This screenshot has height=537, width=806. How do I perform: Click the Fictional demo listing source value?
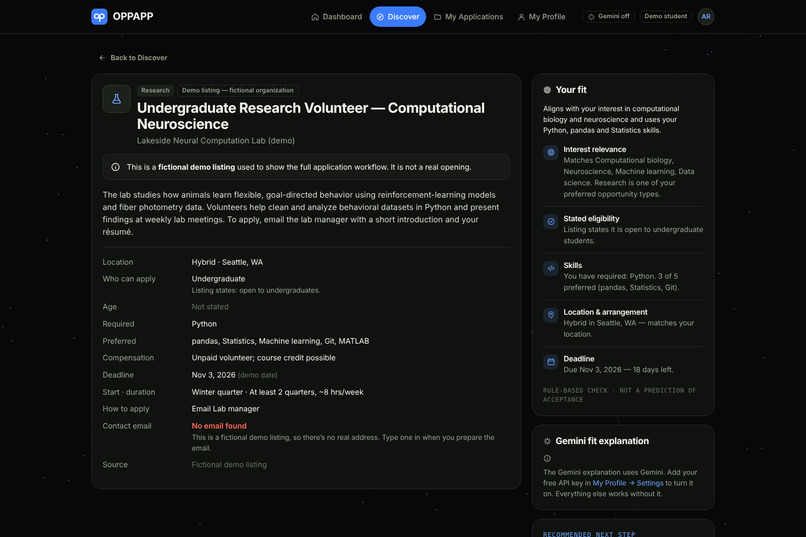229,465
